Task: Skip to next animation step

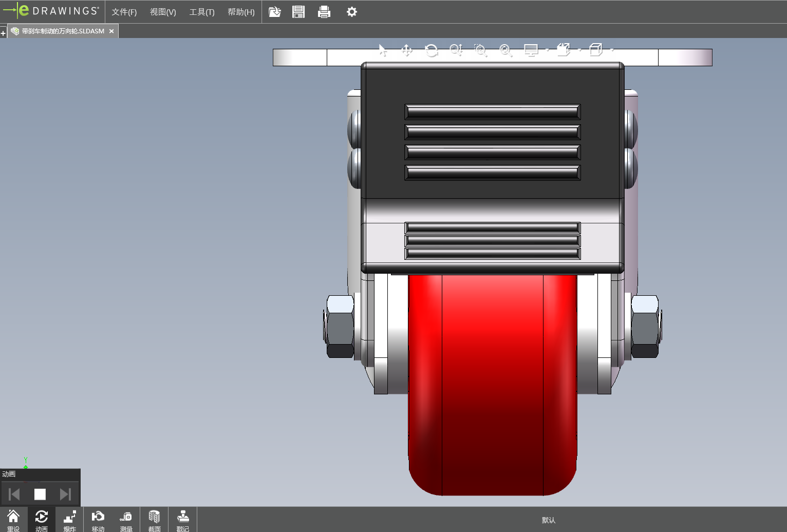Action: click(65, 494)
